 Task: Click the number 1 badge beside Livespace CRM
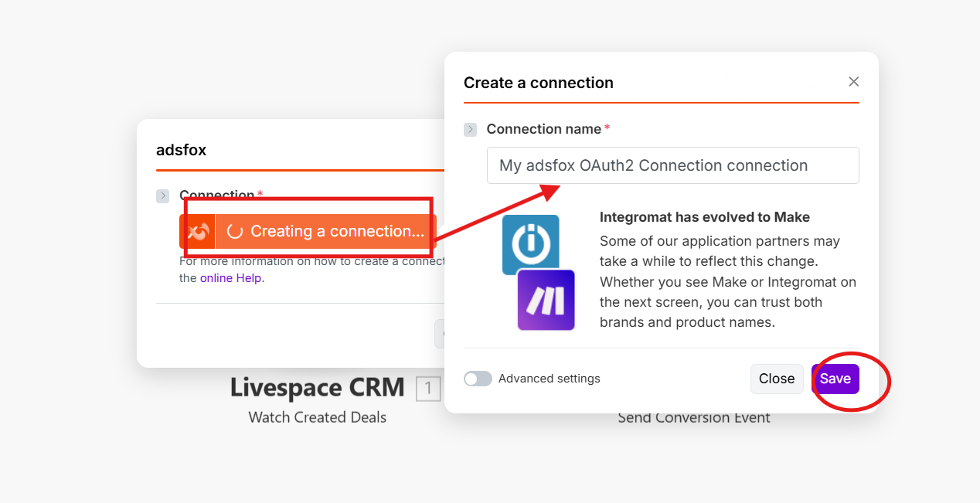[x=428, y=389]
